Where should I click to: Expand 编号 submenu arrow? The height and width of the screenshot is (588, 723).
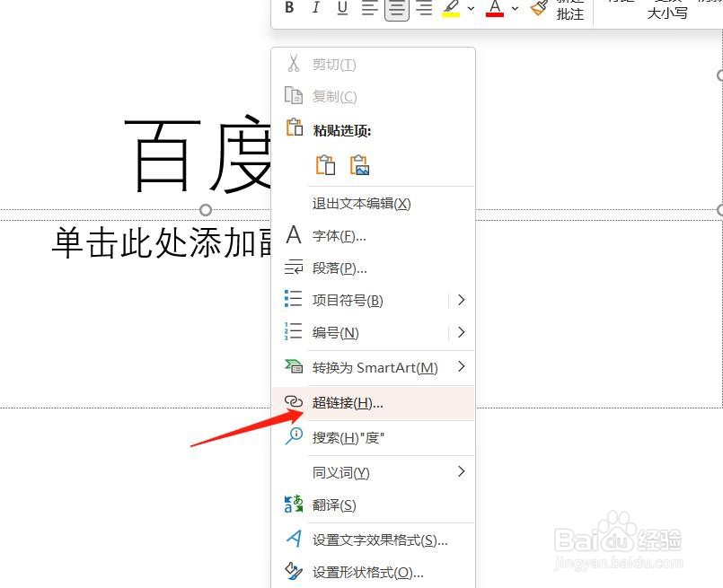click(x=462, y=332)
